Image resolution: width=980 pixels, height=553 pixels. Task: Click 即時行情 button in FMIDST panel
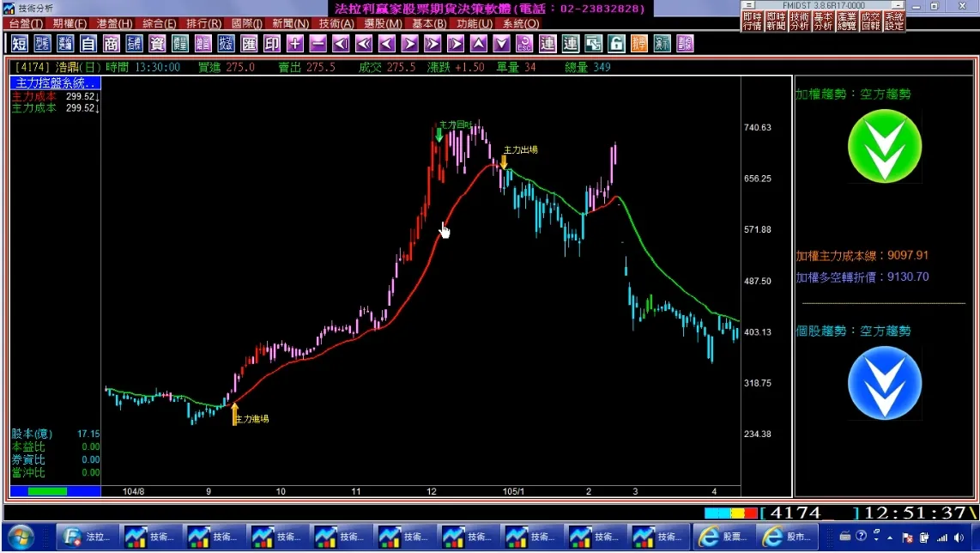click(752, 21)
